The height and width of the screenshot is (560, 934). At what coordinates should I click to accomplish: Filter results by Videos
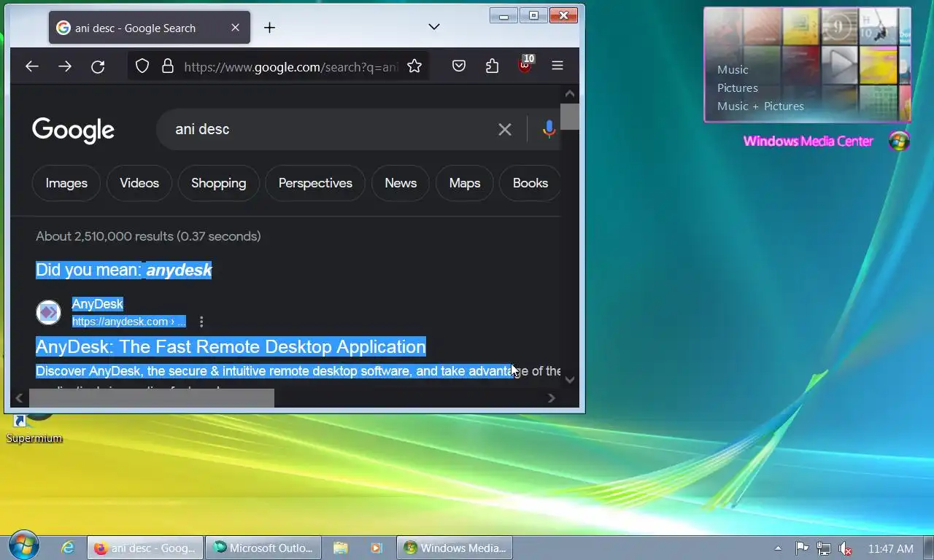tap(139, 183)
